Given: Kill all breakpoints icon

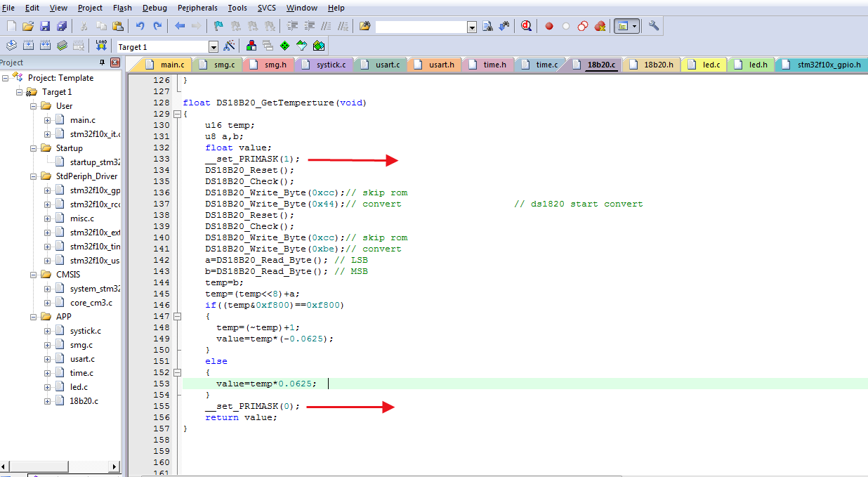Looking at the screenshot, I should (x=600, y=26).
